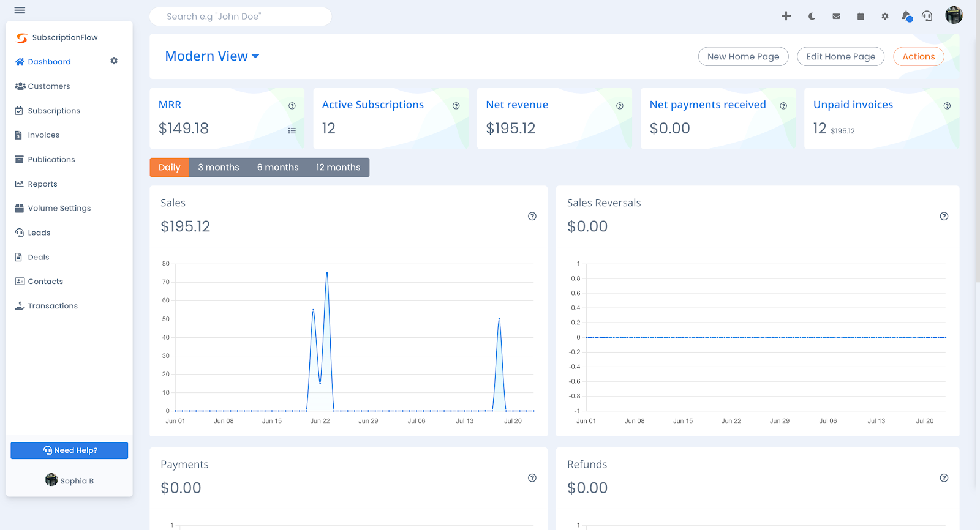This screenshot has width=980, height=530.
Task: Toggle the hamburger sidebar menu
Action: 20,10
